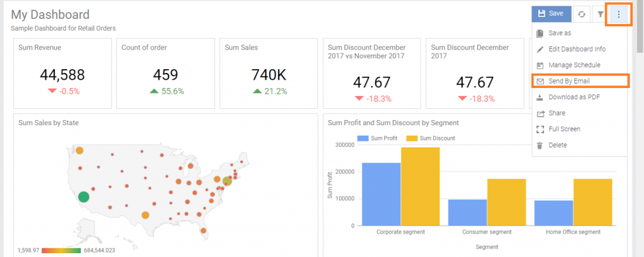Image resolution: width=644 pixels, height=257 pixels.
Task: Click the Consumer segment yellow discount bar
Action: [x=506, y=202]
